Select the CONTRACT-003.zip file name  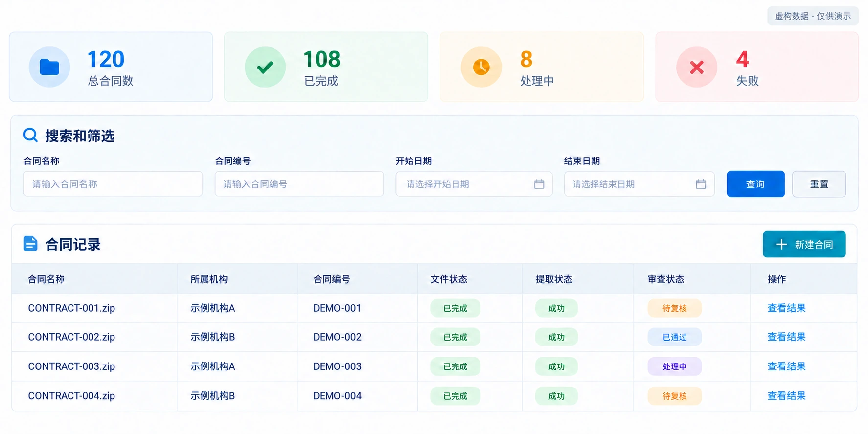71,366
